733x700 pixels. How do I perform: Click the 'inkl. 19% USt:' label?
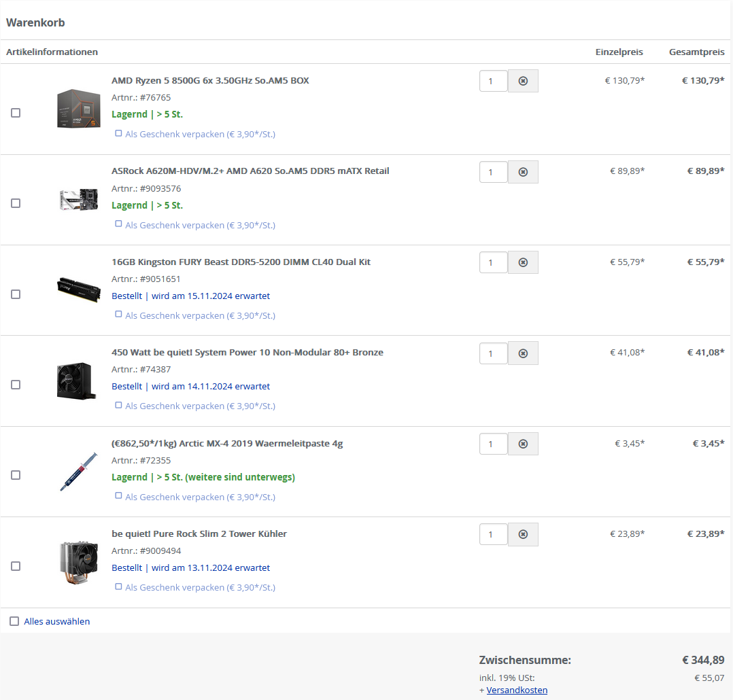[507, 678]
